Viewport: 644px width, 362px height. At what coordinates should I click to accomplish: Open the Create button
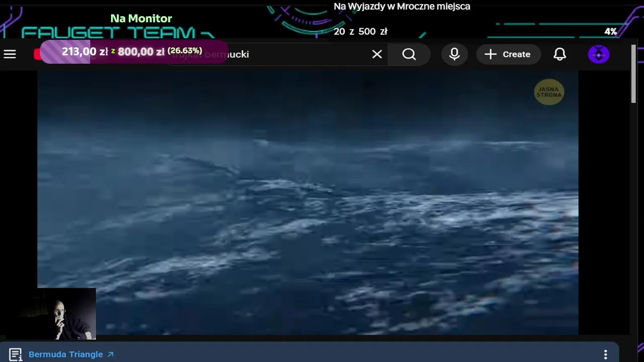[508, 54]
